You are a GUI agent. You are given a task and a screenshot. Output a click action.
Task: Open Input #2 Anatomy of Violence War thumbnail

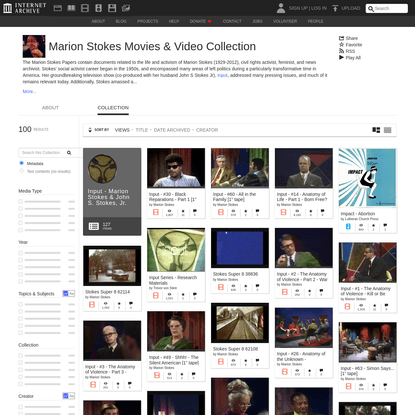304,248
